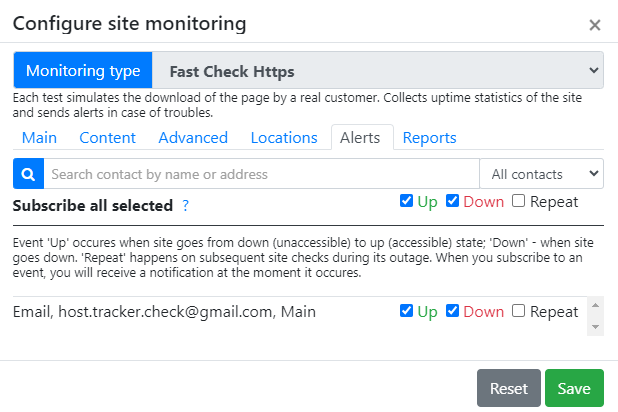Click the question mark help icon
618x412 pixels.
click(x=185, y=205)
